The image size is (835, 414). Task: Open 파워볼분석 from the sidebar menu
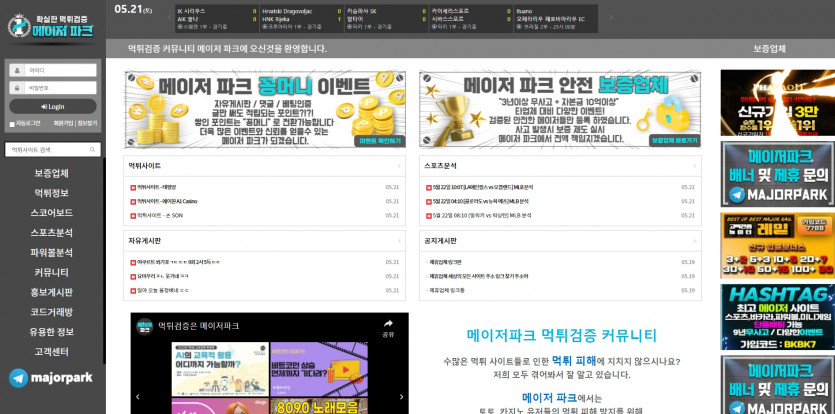click(52, 252)
